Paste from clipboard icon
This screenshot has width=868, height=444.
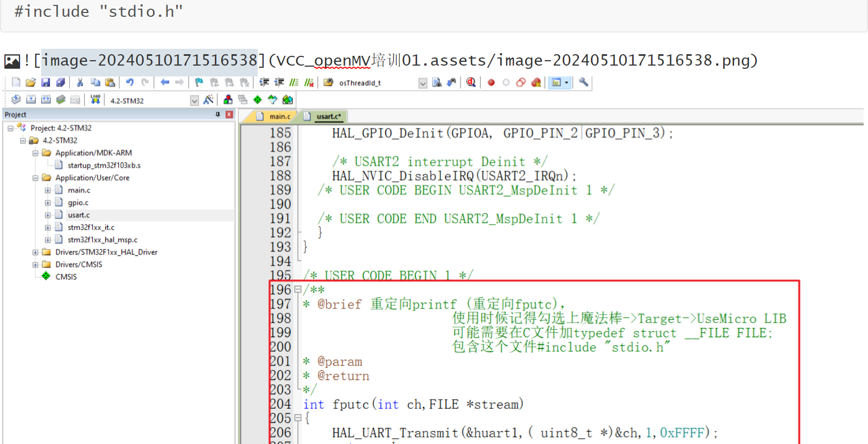110,82
